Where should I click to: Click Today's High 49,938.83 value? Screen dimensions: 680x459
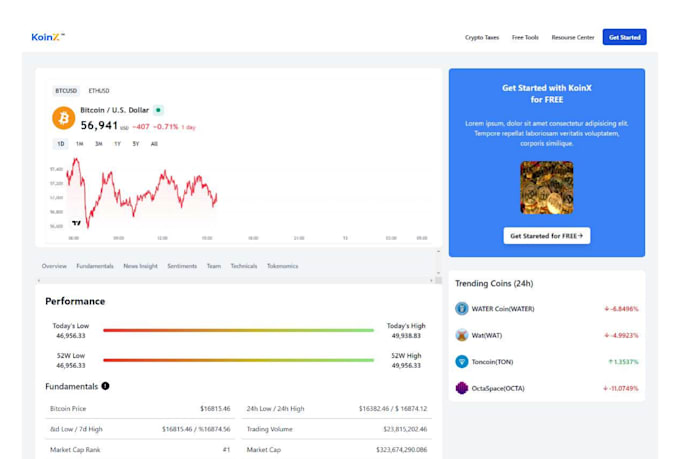[406, 336]
